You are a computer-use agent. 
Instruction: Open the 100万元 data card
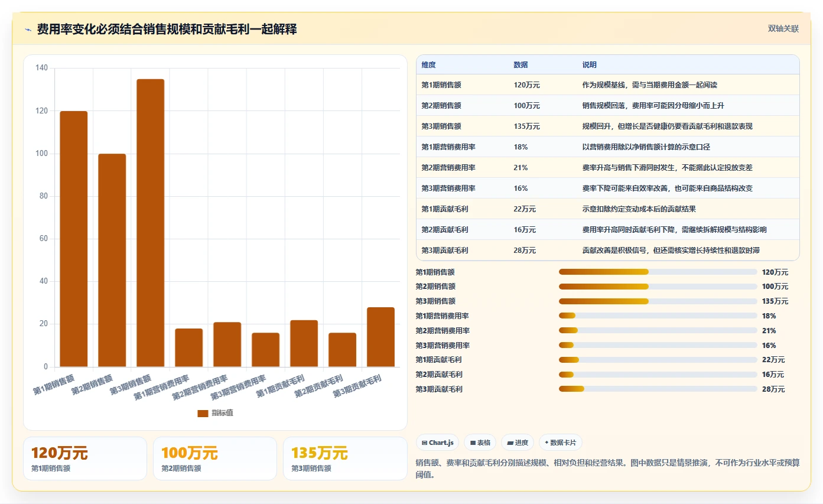215,459
